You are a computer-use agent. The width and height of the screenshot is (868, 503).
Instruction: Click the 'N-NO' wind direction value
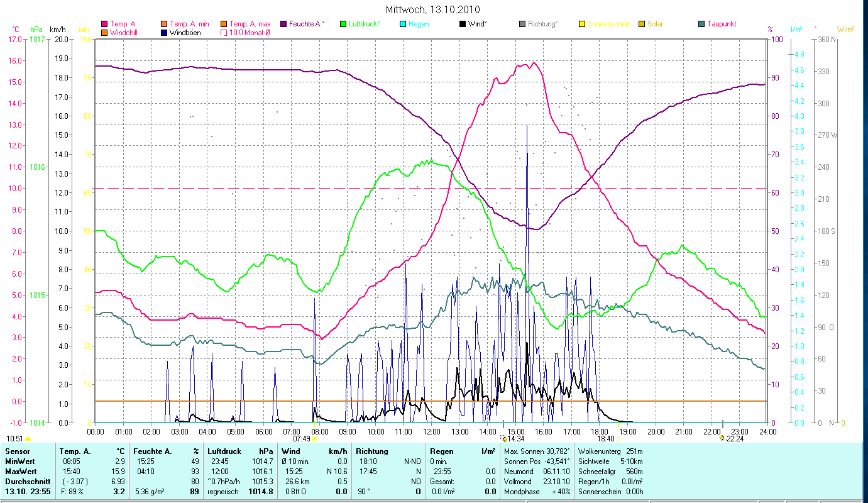(412, 462)
